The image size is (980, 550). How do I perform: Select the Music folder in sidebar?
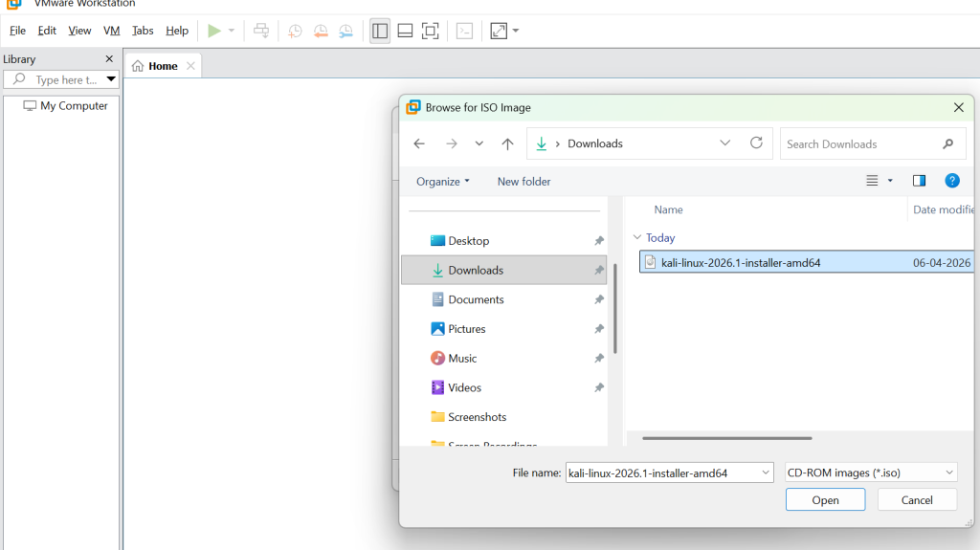point(462,358)
